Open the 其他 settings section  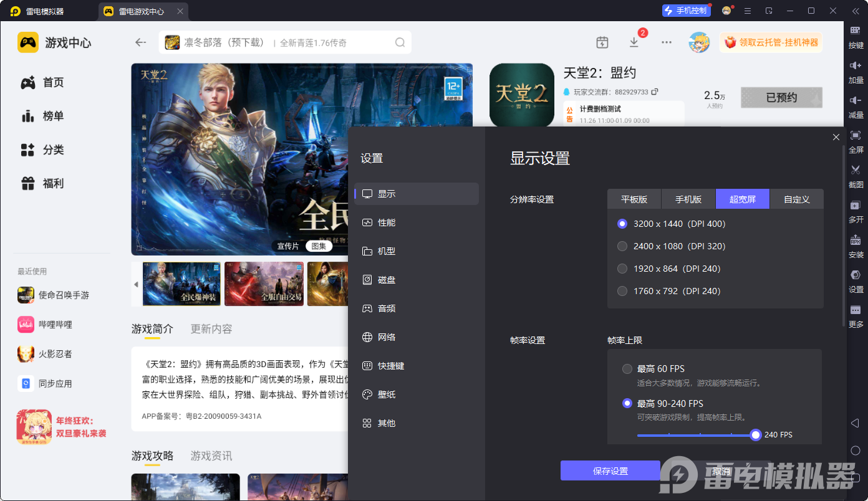[x=417, y=423]
